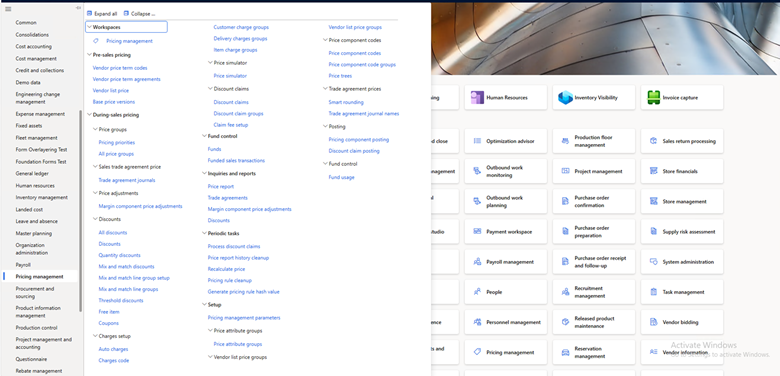Click the Sales return processing tile icon

653,141
